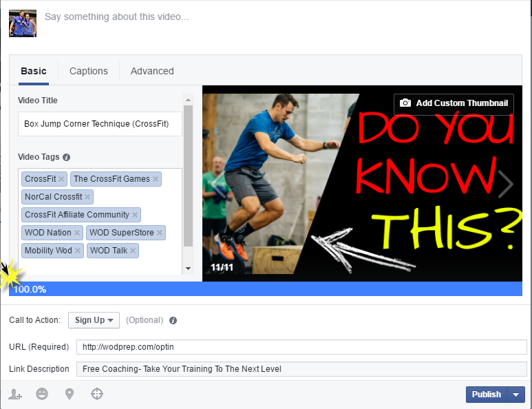Open the Publish options dropdown arrow
This screenshot has width=532, height=409.
pos(516,395)
